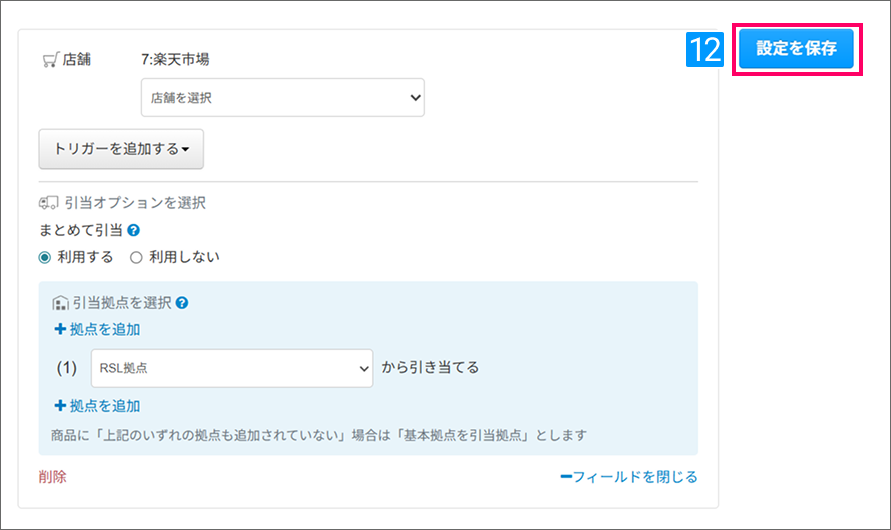Click the 7:楽天市場 store name text

175,60
